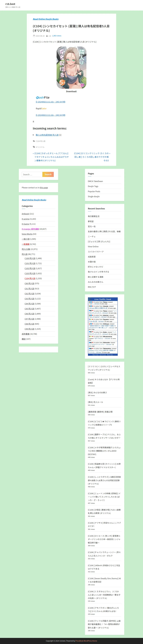Open the 一般小説 category
Screen dimensions: 143x644
click(x=25, y=239)
